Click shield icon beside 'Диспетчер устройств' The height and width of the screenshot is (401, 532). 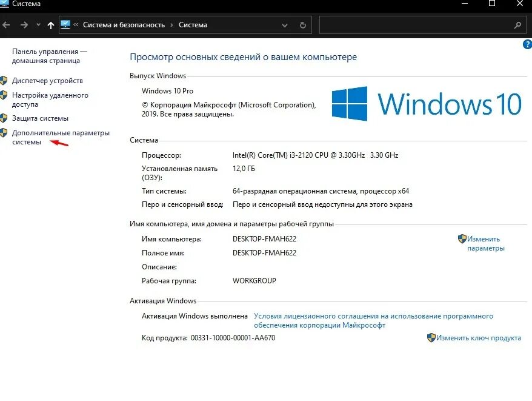pos(4,81)
